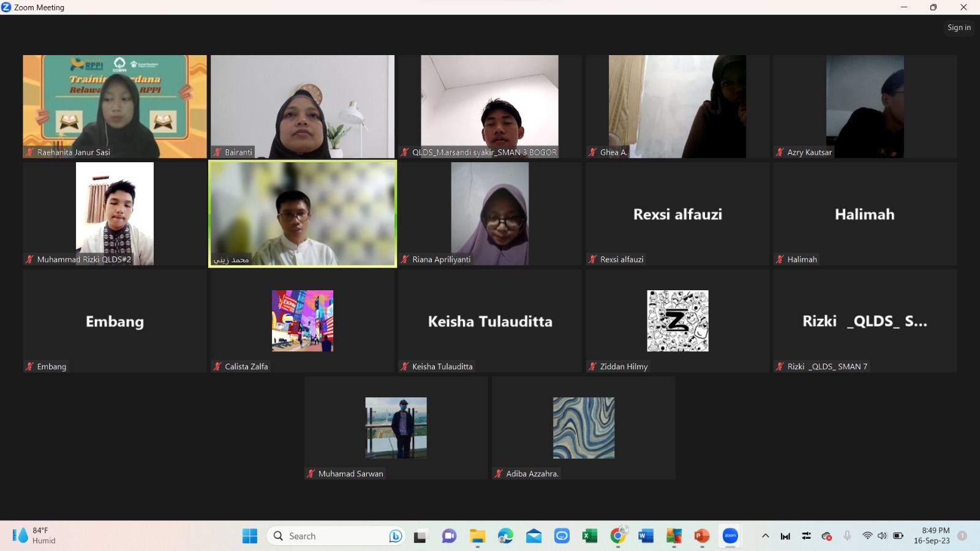Open Microsoft Edge browser

pos(505,536)
